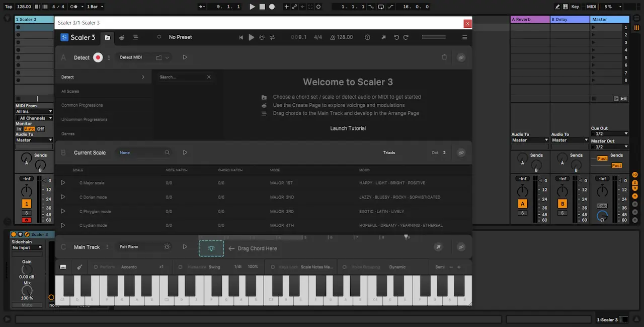The height and width of the screenshot is (327, 644).
Task: Click Tap tempo in Ableton
Action: coord(9,7)
